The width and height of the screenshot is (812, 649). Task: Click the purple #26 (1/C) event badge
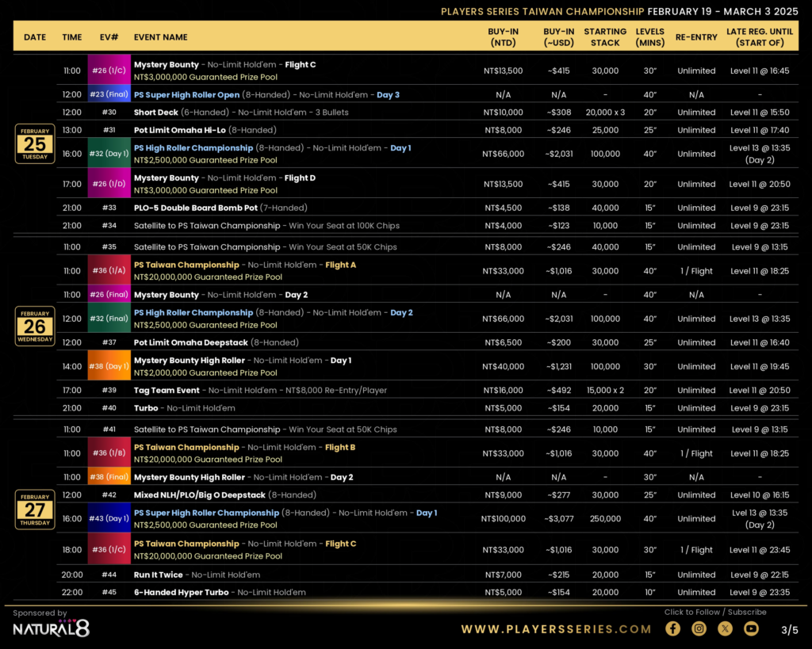[x=109, y=71]
